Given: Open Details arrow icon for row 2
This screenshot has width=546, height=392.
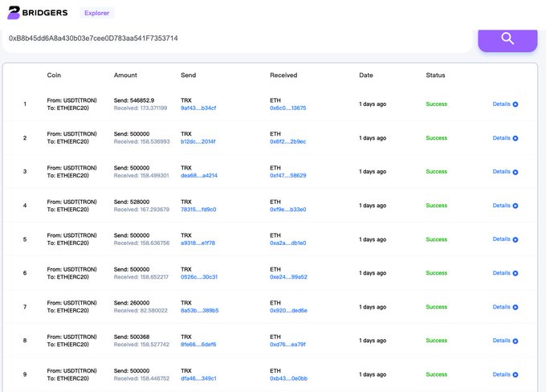Looking at the screenshot, I should [x=515, y=138].
